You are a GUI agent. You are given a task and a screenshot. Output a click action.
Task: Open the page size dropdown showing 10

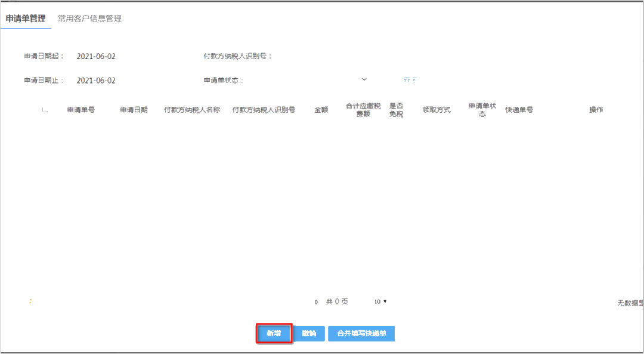pos(380,301)
